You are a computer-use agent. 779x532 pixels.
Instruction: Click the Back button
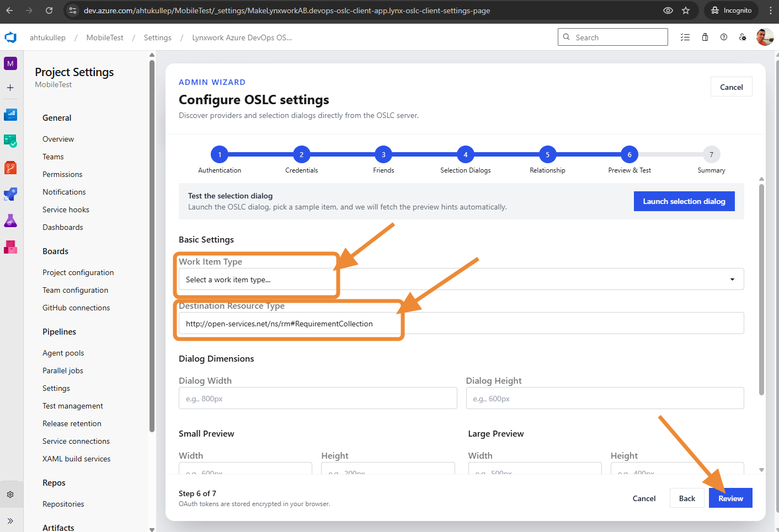tap(687, 498)
